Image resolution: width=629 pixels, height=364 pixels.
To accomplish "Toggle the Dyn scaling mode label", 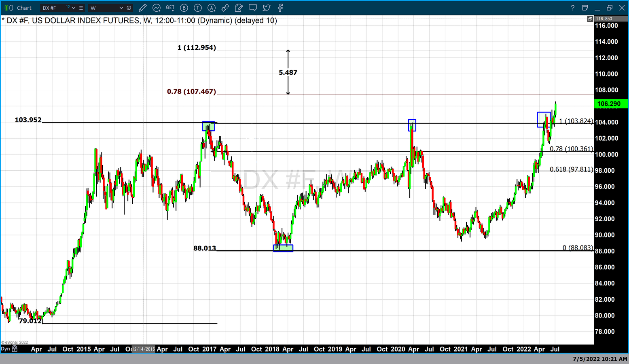I will click(5, 349).
